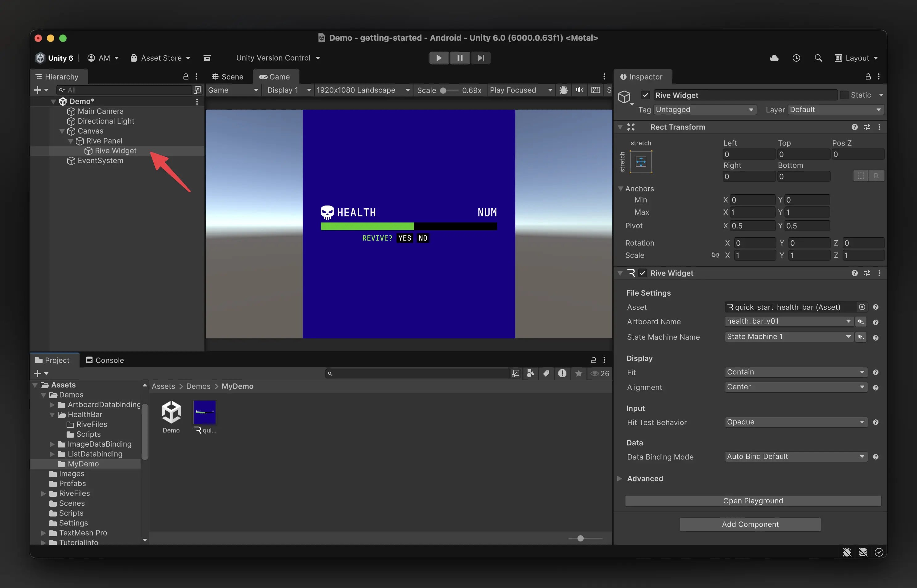Click the anchor preset stretch icon
The height and width of the screenshot is (588, 917).
click(641, 161)
